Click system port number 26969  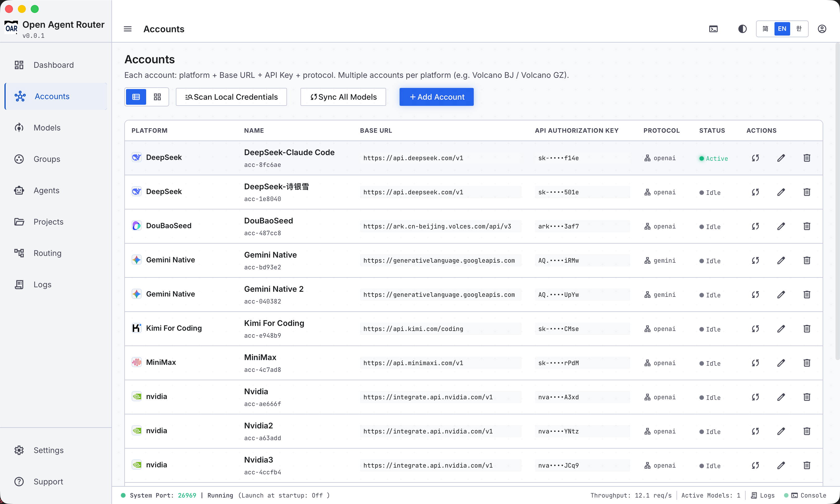pos(187,496)
